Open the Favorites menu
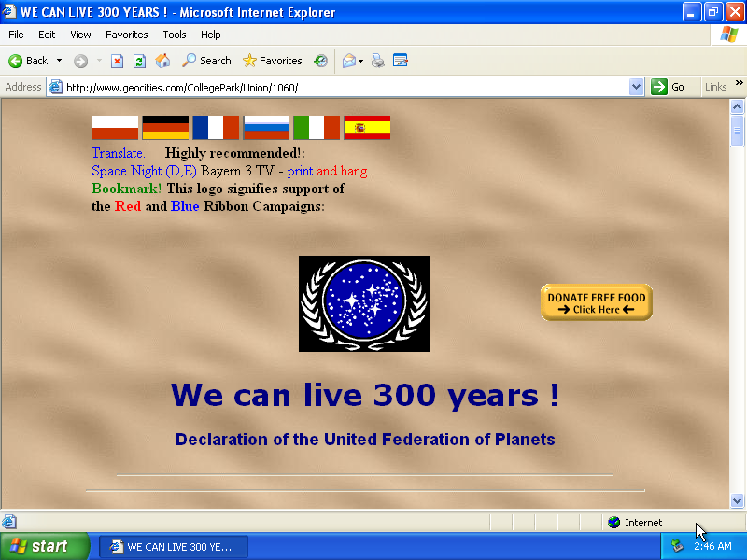Image resolution: width=747 pixels, height=560 pixels. tap(127, 35)
